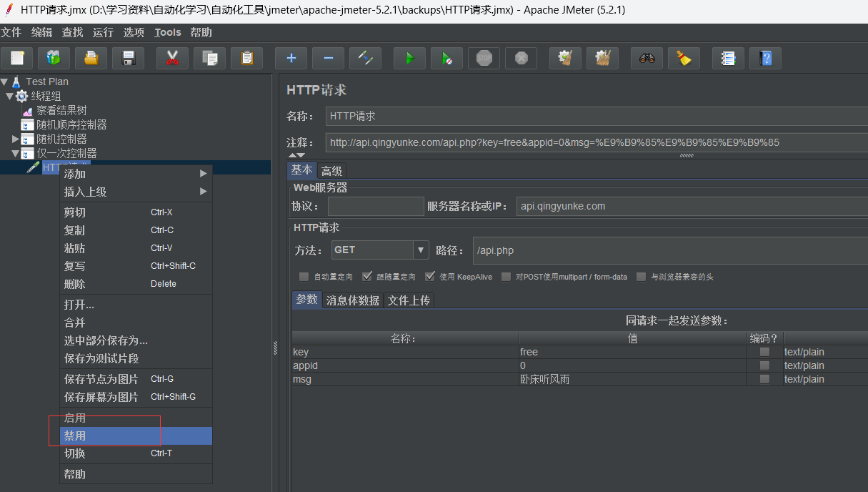Click the Search binoculars icon
This screenshot has width=868, height=492.
tap(647, 58)
